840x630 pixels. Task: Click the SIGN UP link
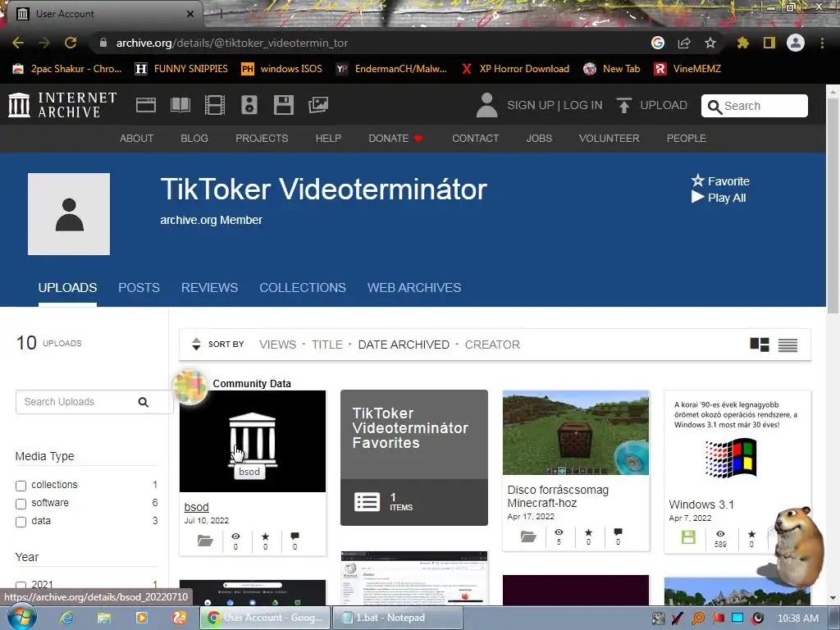coord(531,105)
